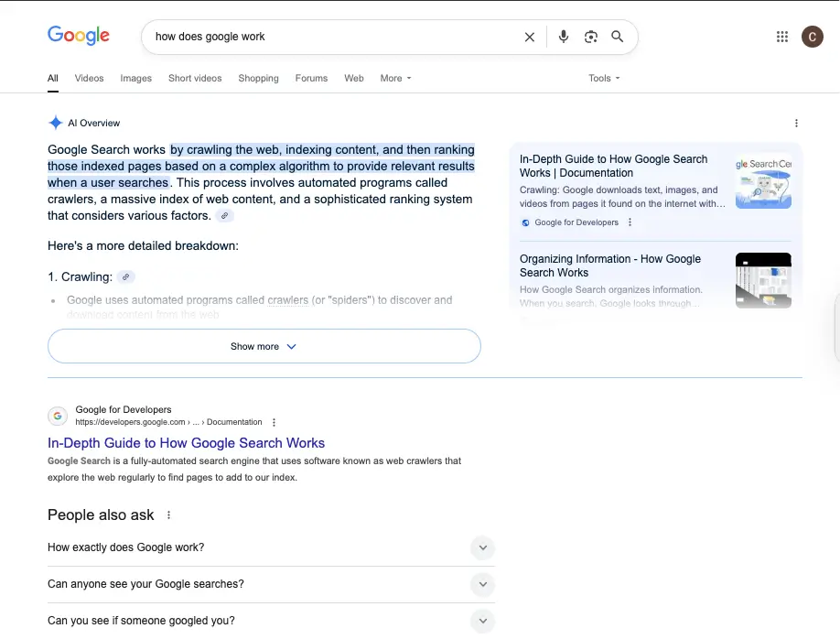The height and width of the screenshot is (639, 840).
Task: Open the Search Central thumbnail image
Action: click(x=763, y=181)
